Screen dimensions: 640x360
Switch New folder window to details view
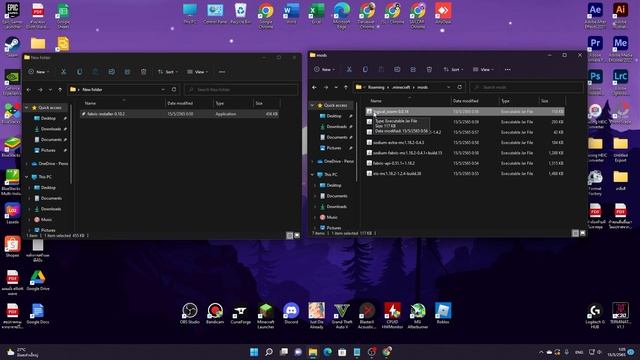(x=289, y=236)
